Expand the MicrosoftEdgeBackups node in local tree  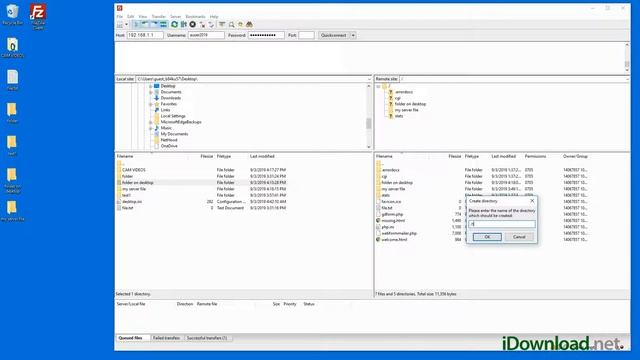pos(151,122)
